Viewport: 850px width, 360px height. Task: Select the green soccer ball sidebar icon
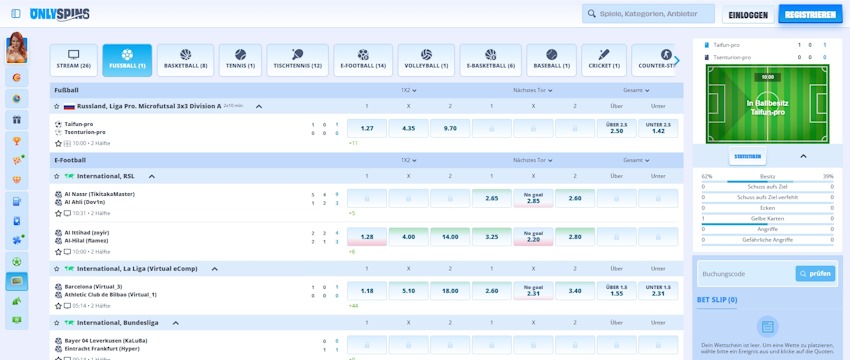click(17, 262)
